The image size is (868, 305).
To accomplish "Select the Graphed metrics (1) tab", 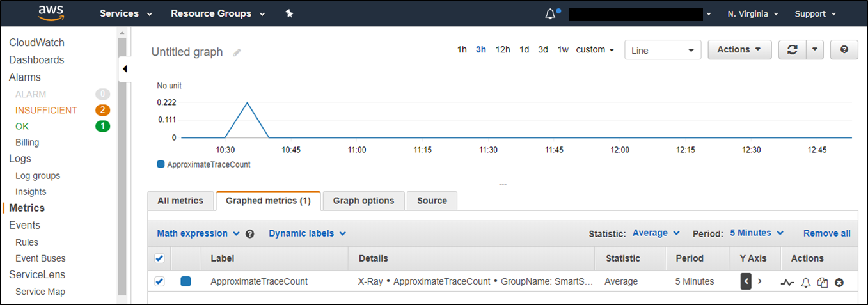I will click(268, 201).
